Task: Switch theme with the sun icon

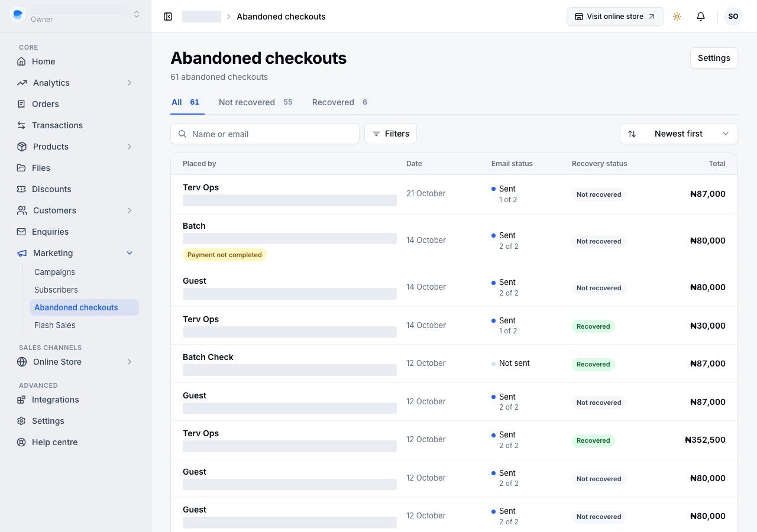Action: [677, 17]
